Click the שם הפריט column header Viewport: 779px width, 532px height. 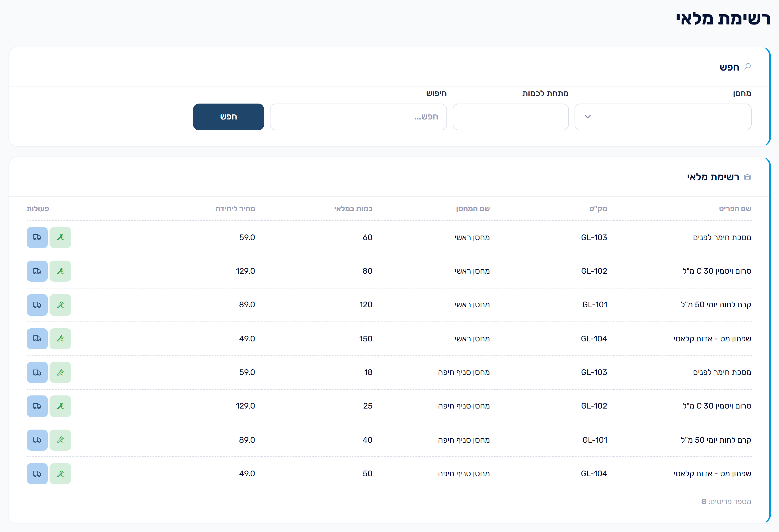click(735, 209)
